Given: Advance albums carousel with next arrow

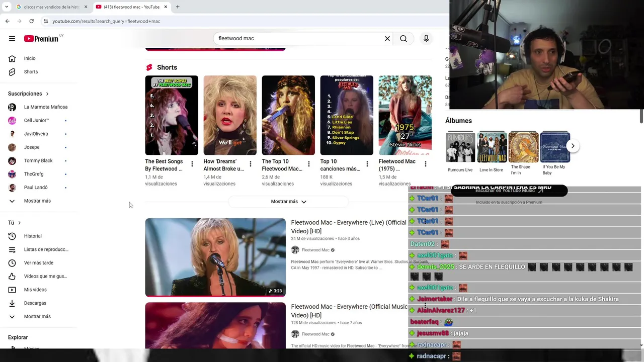Looking at the screenshot, I should pos(573,146).
